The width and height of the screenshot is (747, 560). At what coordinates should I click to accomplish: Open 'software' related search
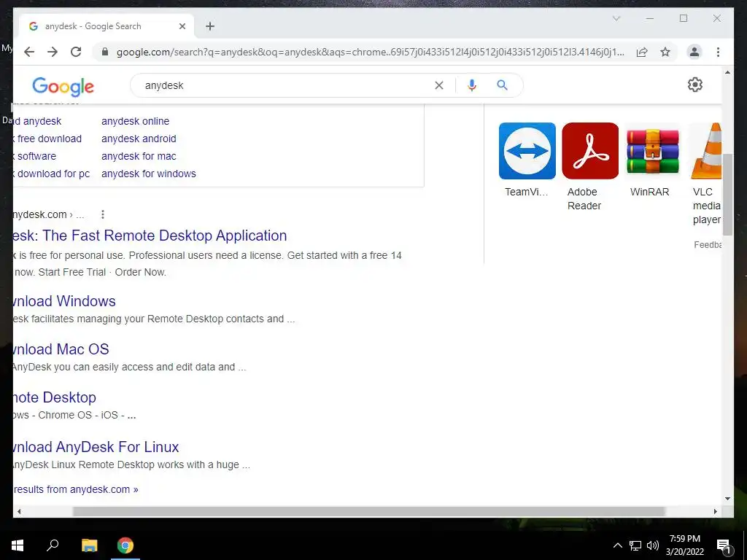pos(35,156)
